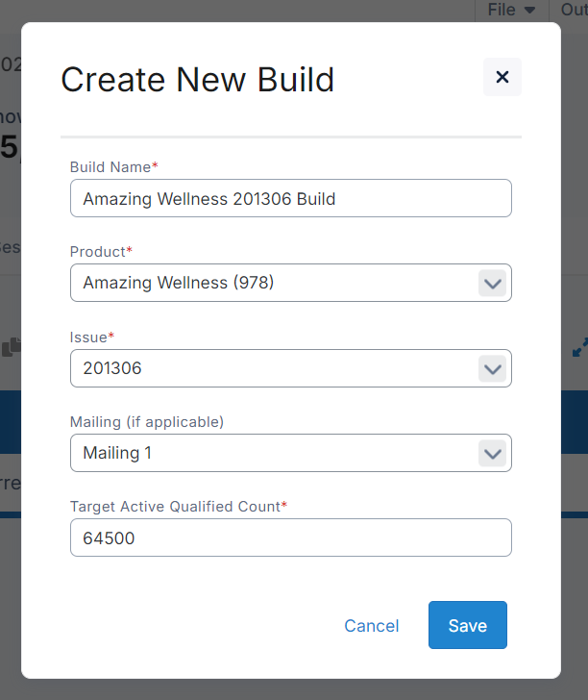Expand the Mailing dropdown chevron

[x=492, y=453]
